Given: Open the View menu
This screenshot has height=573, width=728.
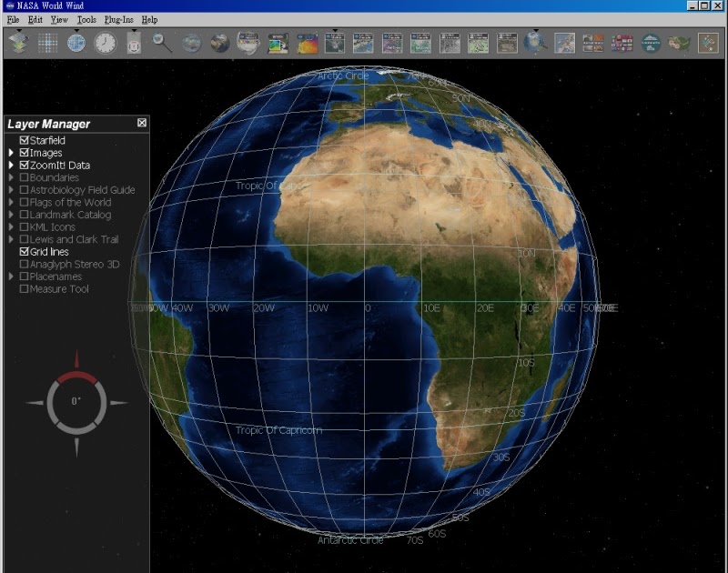Looking at the screenshot, I should click(59, 20).
